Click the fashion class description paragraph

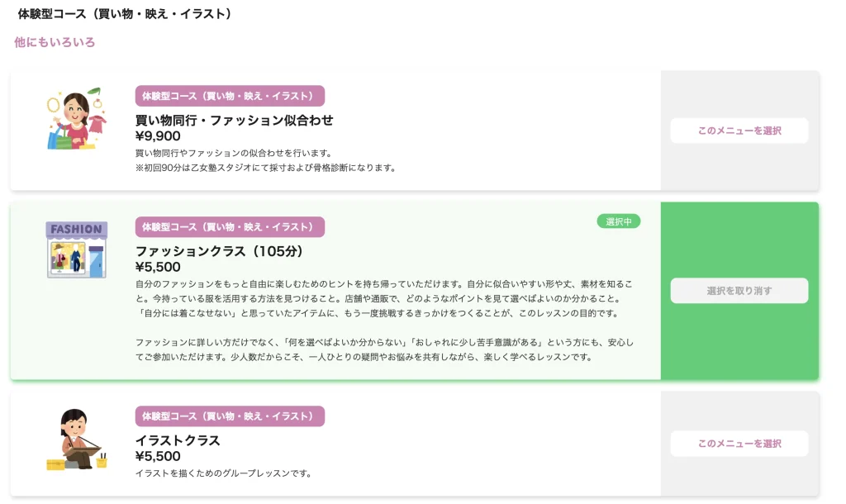tap(384, 321)
